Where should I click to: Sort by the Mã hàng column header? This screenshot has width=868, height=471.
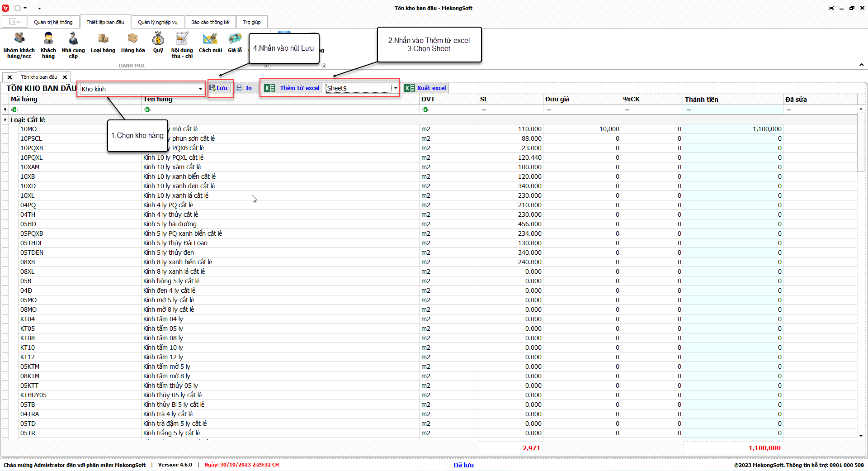75,100
